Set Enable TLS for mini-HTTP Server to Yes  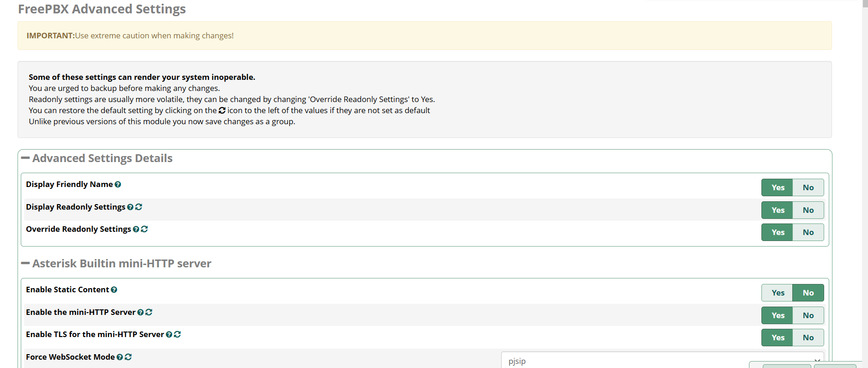coord(777,338)
